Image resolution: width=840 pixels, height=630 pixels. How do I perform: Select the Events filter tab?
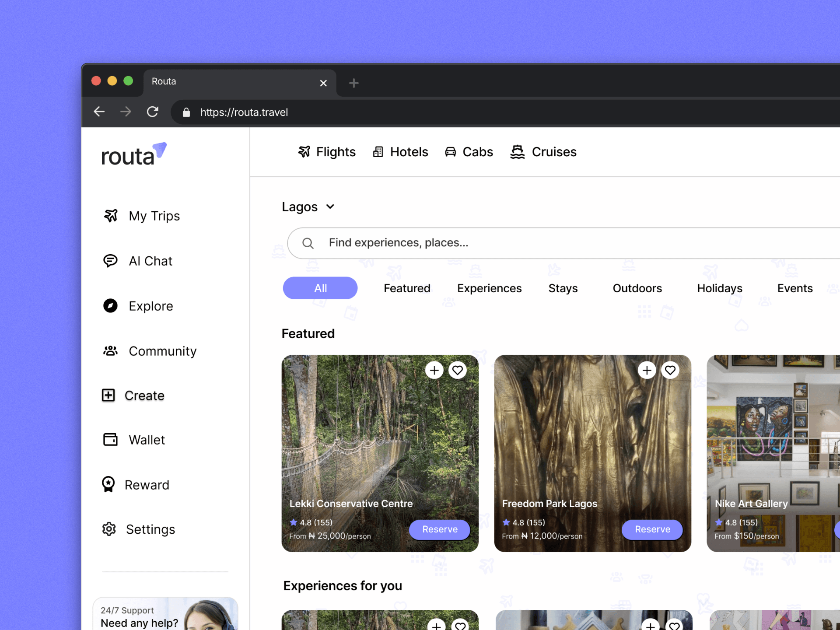tap(795, 288)
